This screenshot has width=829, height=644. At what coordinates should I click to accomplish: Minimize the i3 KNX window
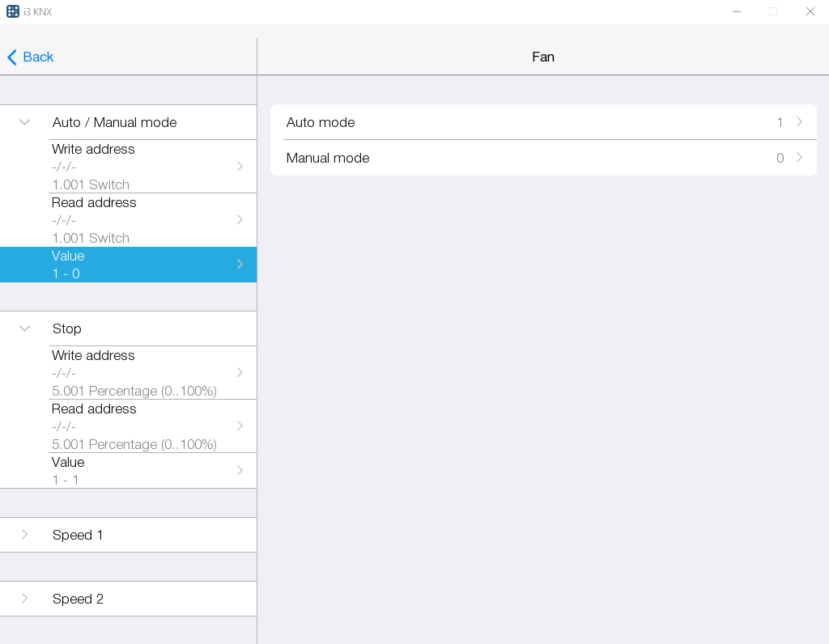(737, 11)
